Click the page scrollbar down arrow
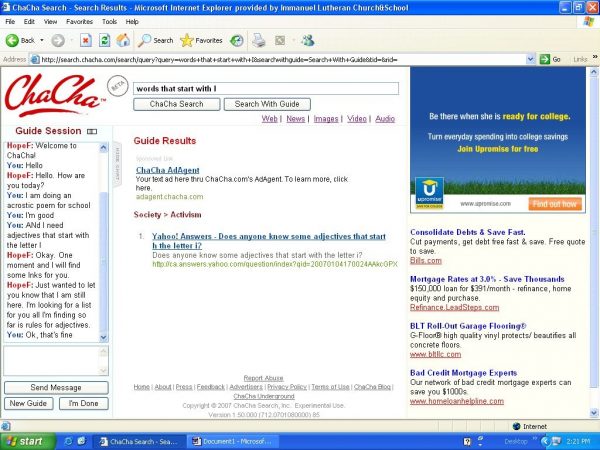This screenshot has width=600, height=450. click(x=594, y=413)
